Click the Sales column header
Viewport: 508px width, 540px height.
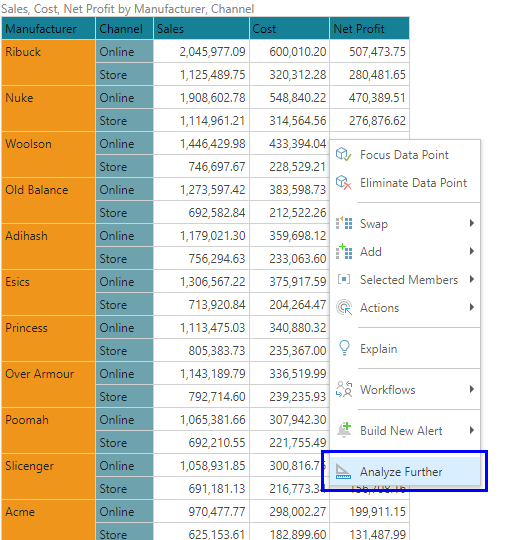[x=201, y=28]
